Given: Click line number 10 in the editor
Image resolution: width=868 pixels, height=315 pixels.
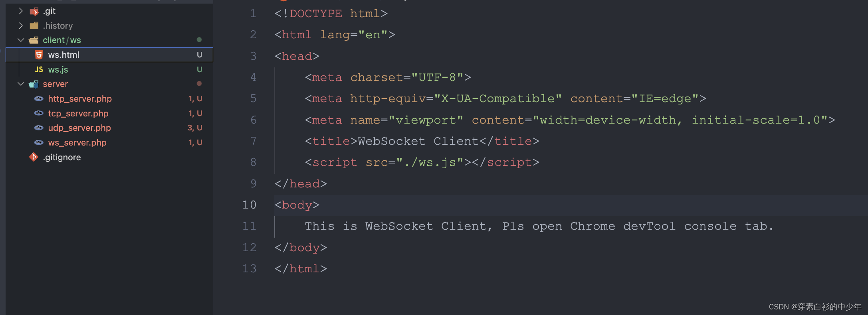Looking at the screenshot, I should coord(249,205).
